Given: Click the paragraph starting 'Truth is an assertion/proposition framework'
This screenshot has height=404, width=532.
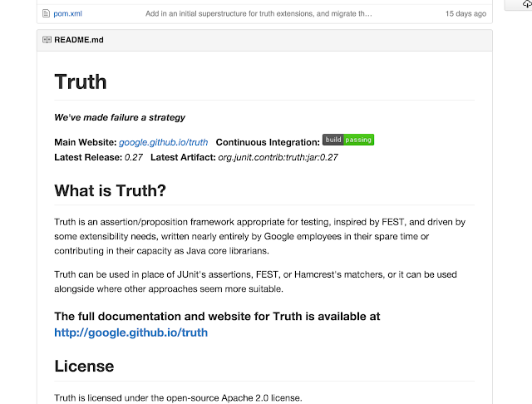Looking at the screenshot, I should pyautogui.click(x=260, y=236).
